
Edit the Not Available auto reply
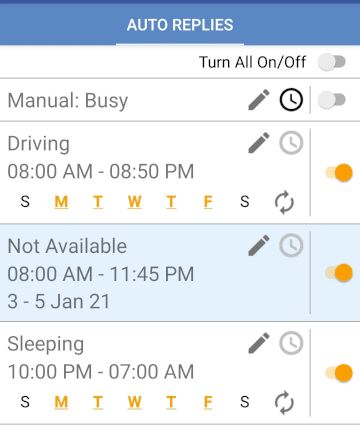coord(259,245)
